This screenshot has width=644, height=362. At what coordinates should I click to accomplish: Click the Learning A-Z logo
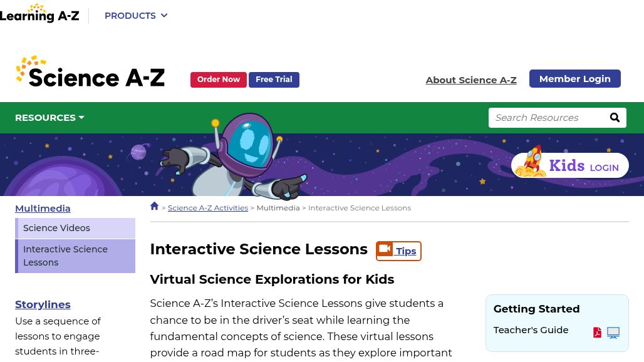[x=39, y=14]
